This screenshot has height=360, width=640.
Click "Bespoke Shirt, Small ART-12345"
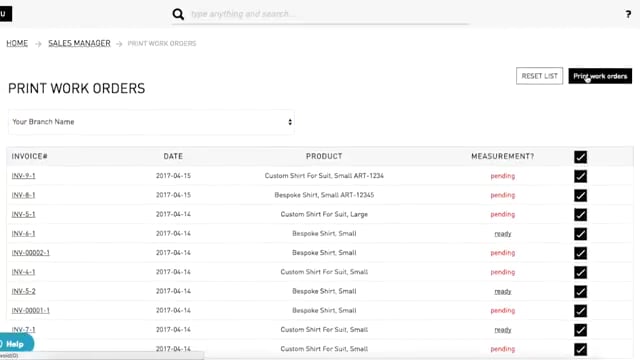324,195
